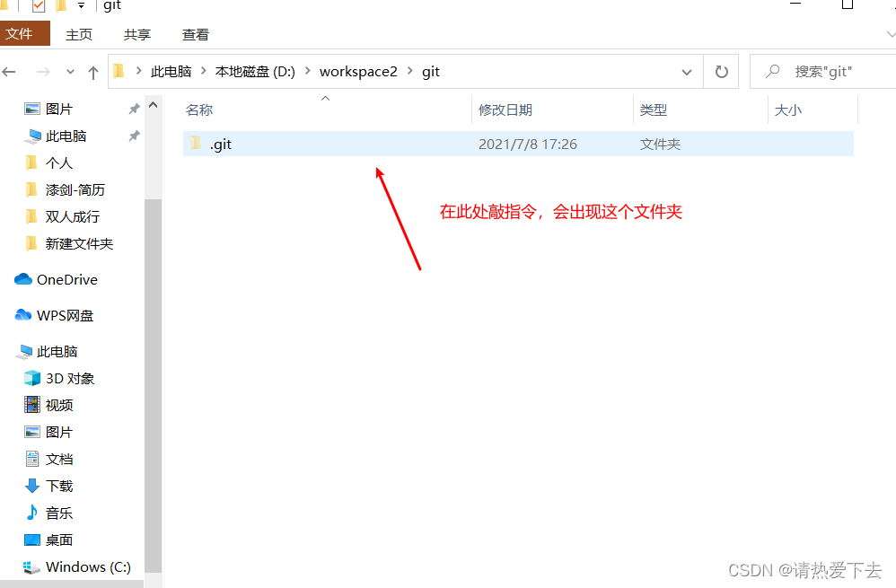Open OneDrive in the navigation pane
896x588 pixels.
pyautogui.click(x=66, y=279)
